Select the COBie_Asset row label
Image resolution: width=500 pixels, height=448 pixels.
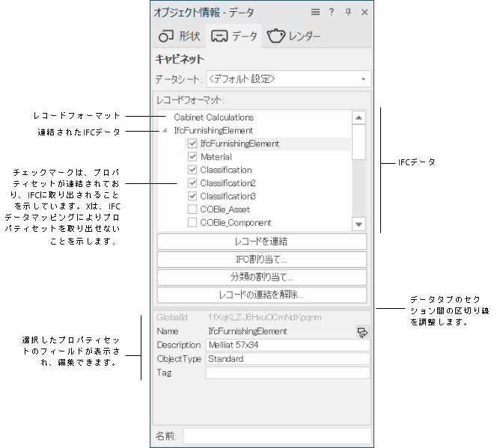coord(225,209)
